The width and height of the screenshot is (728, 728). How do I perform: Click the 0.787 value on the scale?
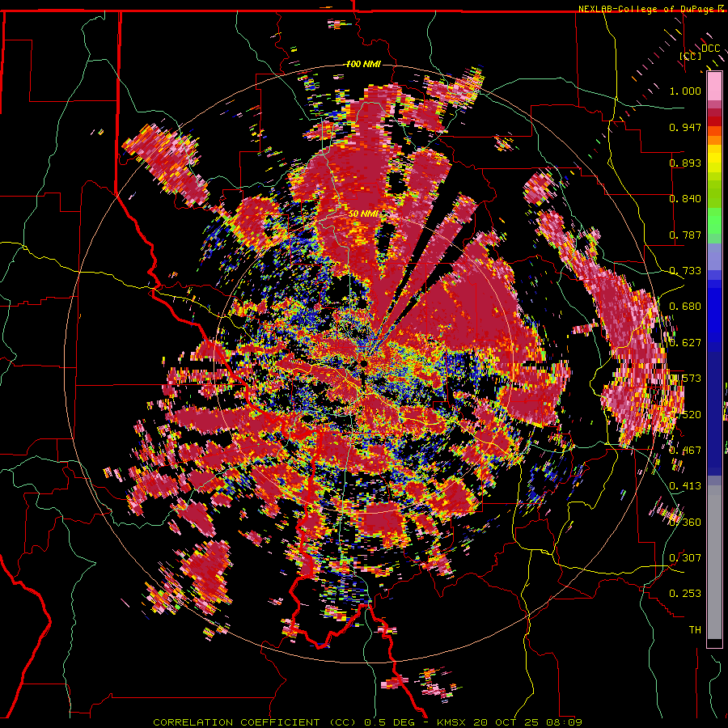pyautogui.click(x=685, y=235)
